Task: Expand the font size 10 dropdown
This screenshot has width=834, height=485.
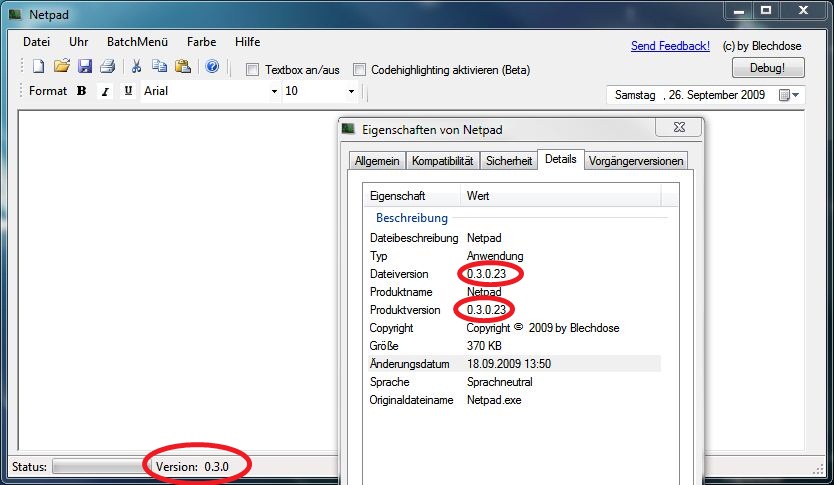Action: [351, 91]
